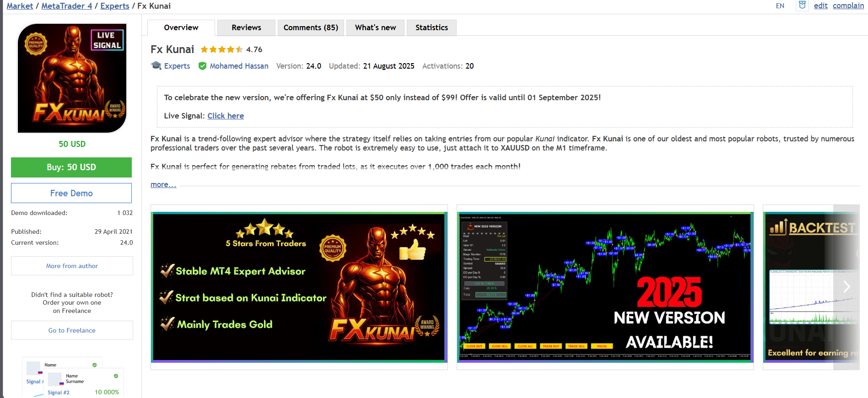This screenshot has width=868, height=398.
Task: Open the Market breadcrumb link
Action: pyautogui.click(x=20, y=6)
